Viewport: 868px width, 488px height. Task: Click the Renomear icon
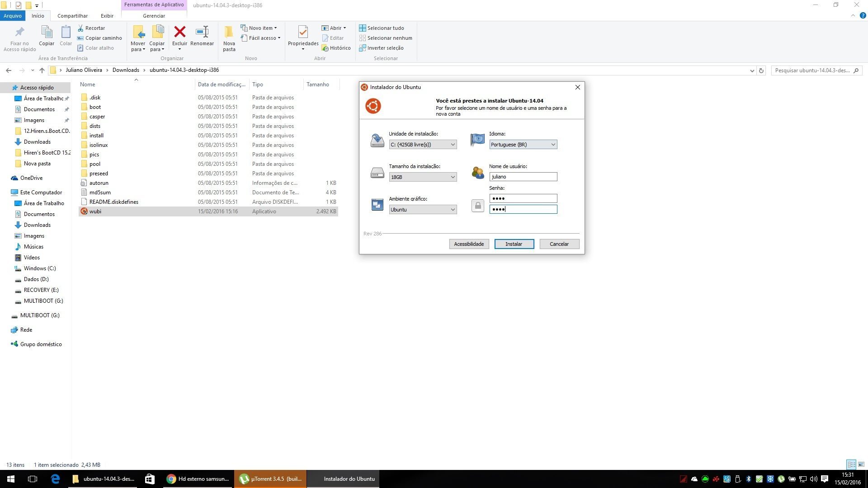[202, 32]
